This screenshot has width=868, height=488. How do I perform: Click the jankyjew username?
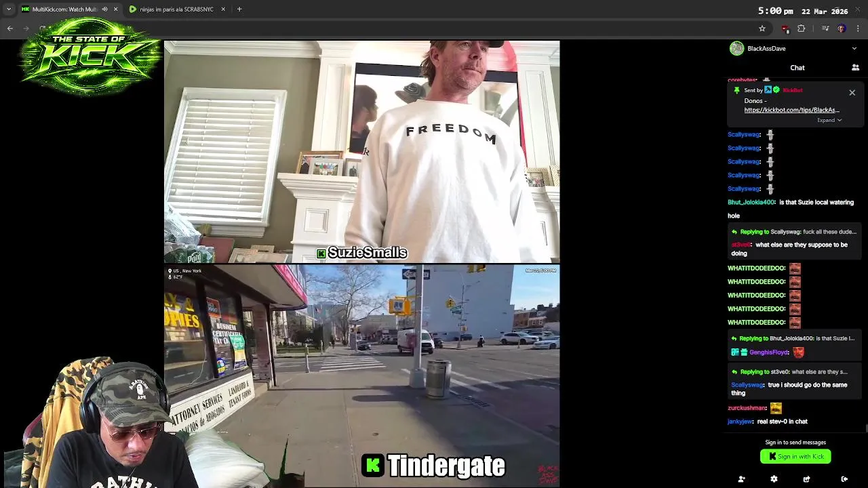point(740,422)
